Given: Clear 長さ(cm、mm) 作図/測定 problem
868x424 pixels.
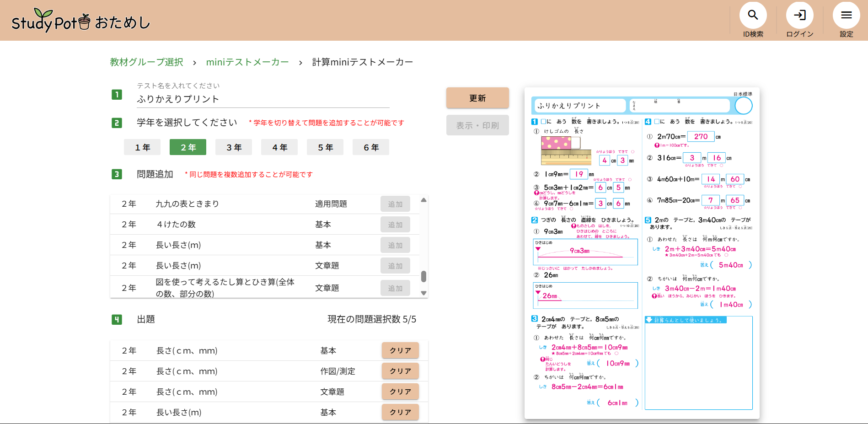Looking at the screenshot, I should [400, 371].
